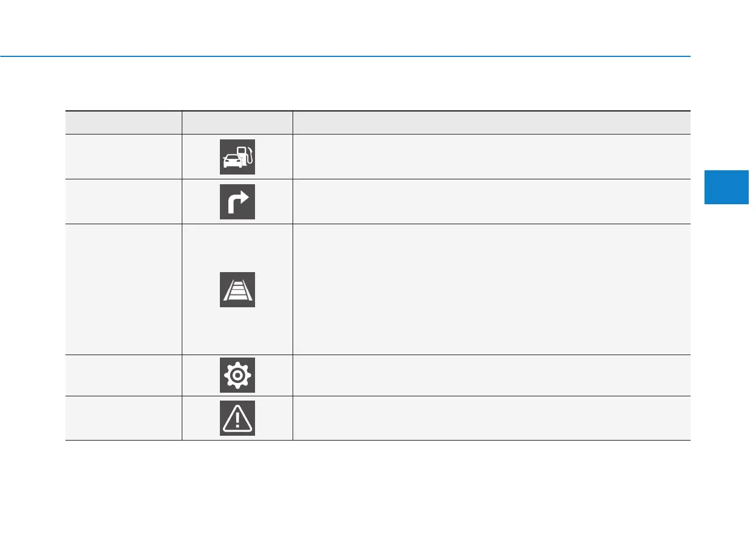Image resolution: width=756 pixels, height=543 pixels.
Task: Click description cell for lane lines icon
Action: pos(491,289)
